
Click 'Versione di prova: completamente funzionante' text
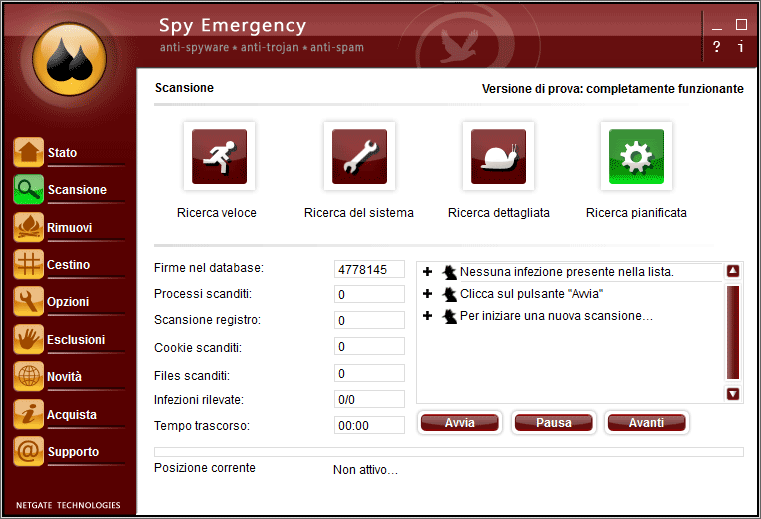pyautogui.click(x=612, y=89)
